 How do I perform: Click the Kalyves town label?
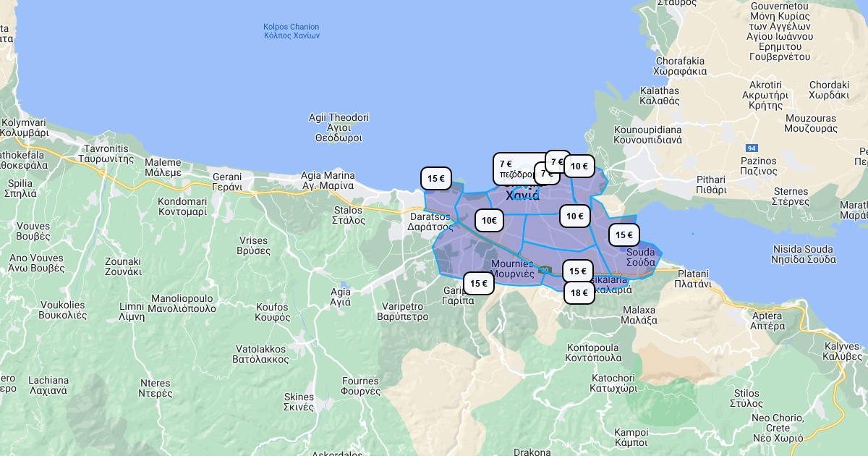point(842,351)
